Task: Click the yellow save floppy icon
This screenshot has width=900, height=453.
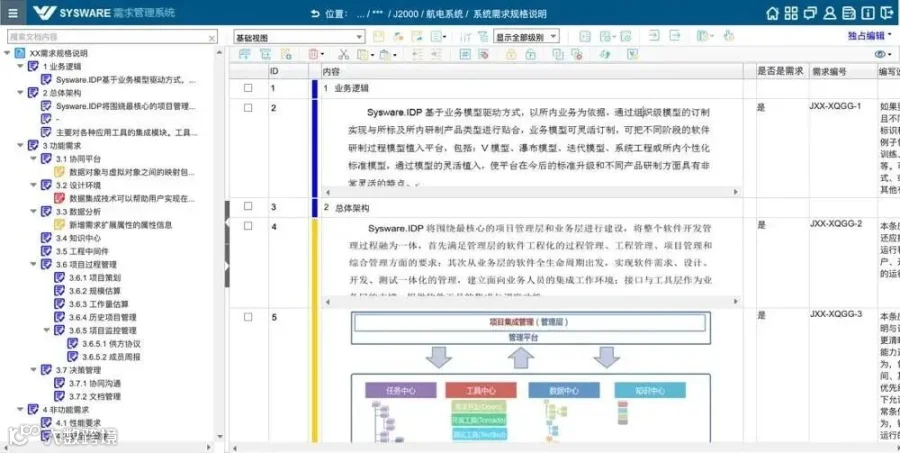Action: click(x=378, y=37)
